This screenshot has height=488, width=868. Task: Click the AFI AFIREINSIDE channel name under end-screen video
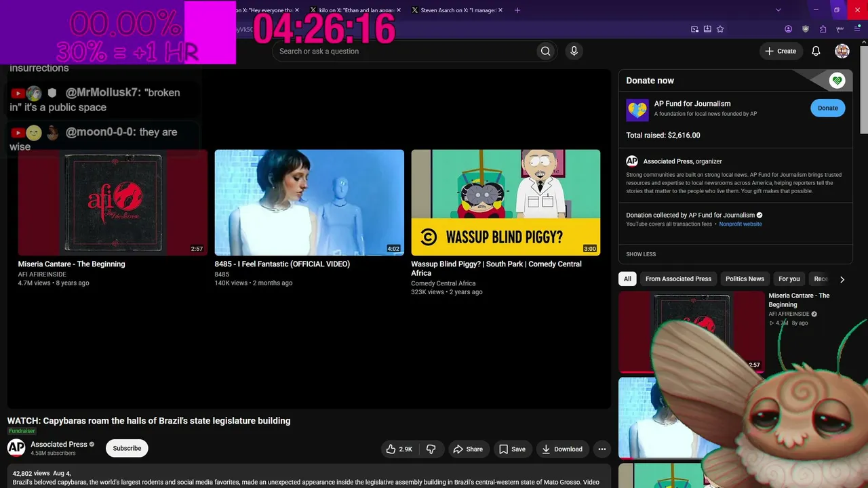[42, 274]
